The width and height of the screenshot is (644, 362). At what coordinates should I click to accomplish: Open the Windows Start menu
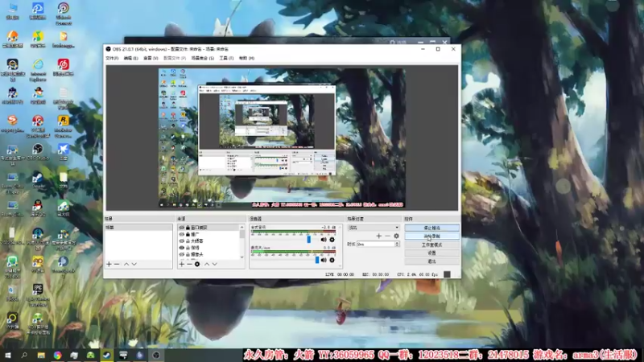coord(7,355)
